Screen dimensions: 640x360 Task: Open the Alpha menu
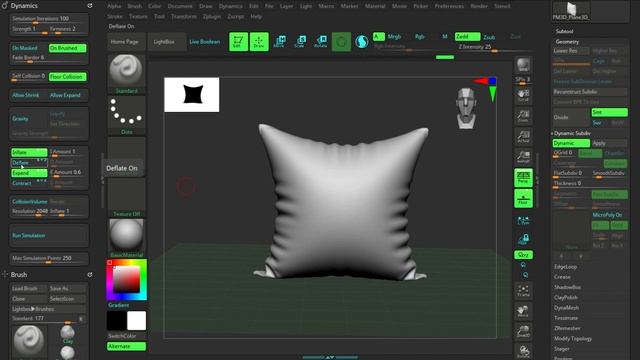click(114, 6)
